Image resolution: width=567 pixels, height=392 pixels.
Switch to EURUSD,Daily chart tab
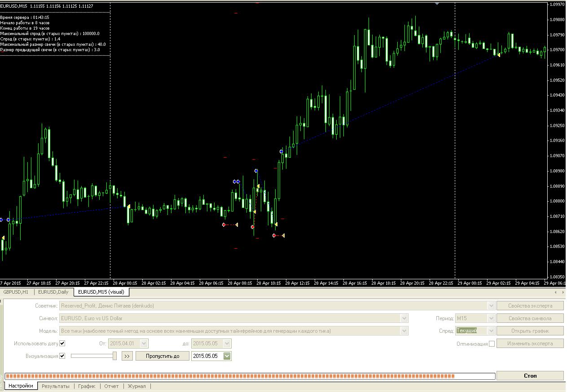pyautogui.click(x=53, y=292)
